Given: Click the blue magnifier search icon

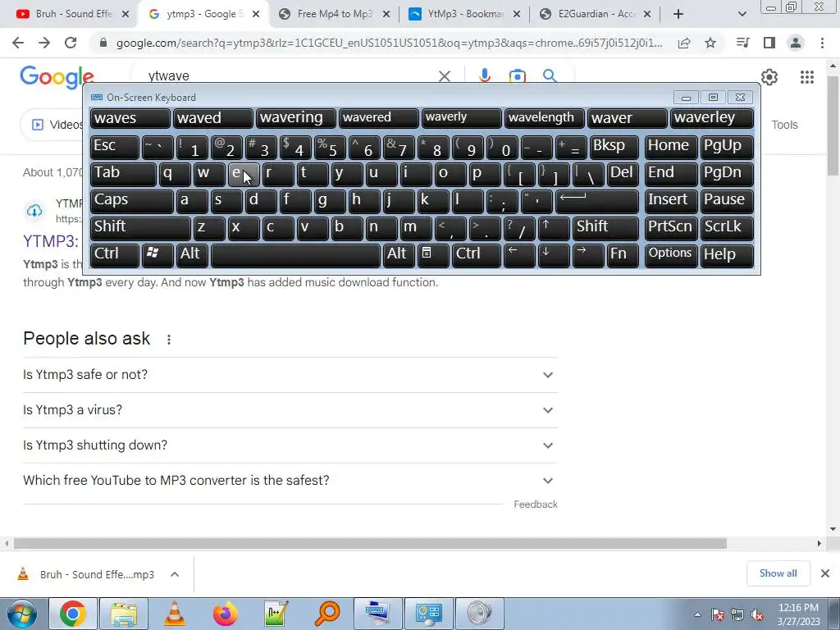Looking at the screenshot, I should coord(550,76).
